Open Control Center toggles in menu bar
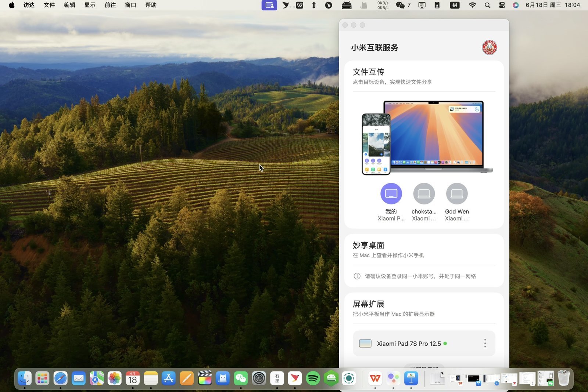This screenshot has width=588, height=392. pyautogui.click(x=502, y=5)
